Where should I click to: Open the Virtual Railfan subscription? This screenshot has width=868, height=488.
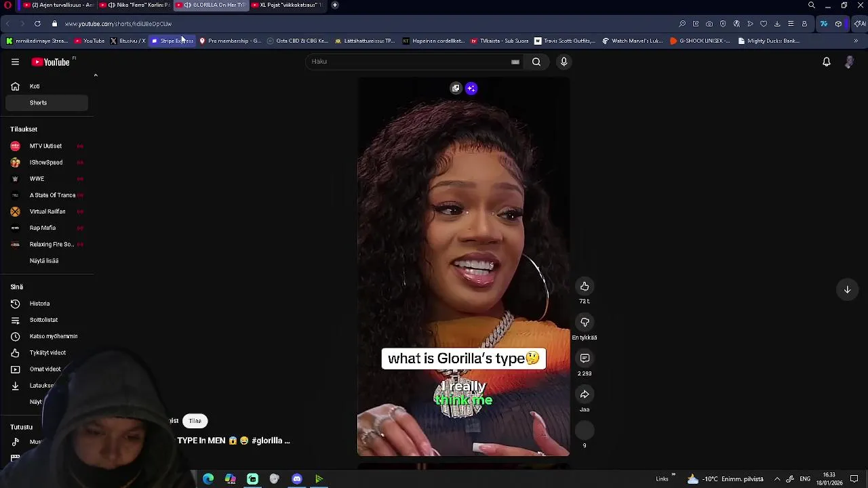[x=46, y=211]
